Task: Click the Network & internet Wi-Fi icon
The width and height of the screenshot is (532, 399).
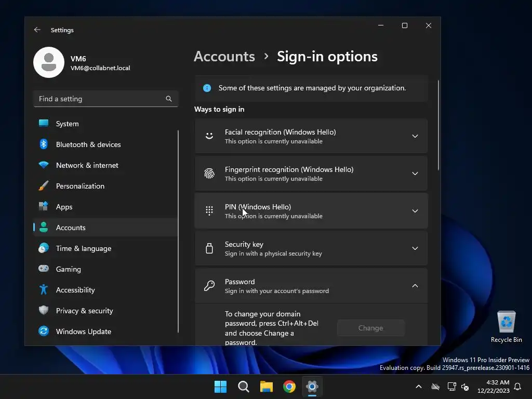Action: [44, 165]
